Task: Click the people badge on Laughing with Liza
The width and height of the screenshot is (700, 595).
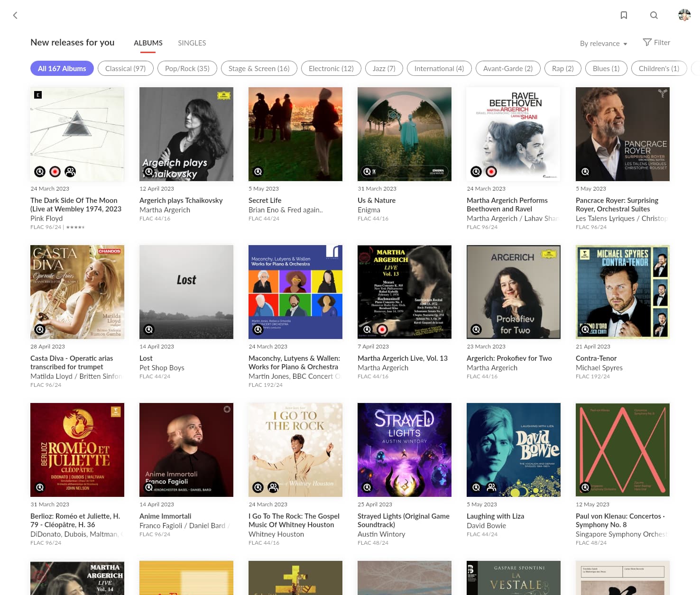Action: [x=491, y=487]
